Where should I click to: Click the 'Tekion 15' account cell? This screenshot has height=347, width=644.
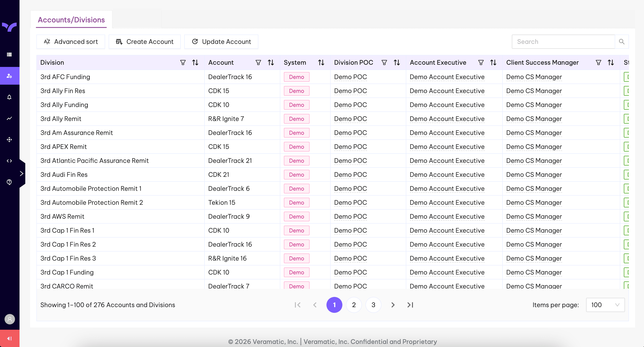(x=242, y=203)
